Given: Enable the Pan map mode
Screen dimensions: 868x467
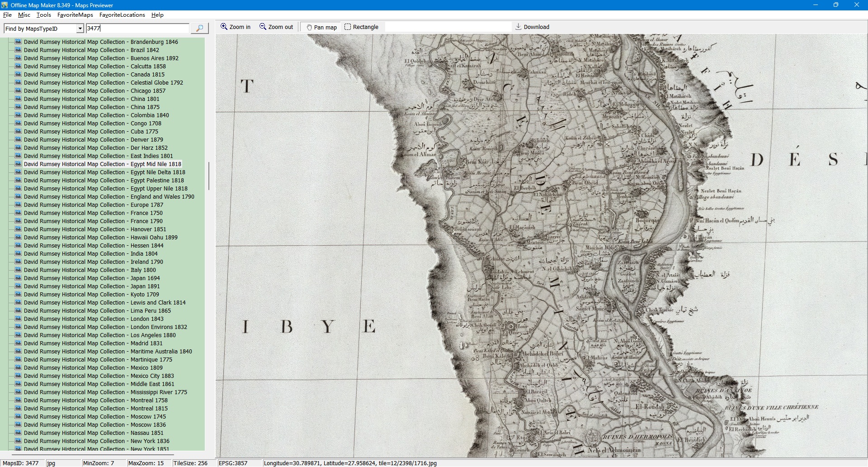Looking at the screenshot, I should [x=321, y=27].
